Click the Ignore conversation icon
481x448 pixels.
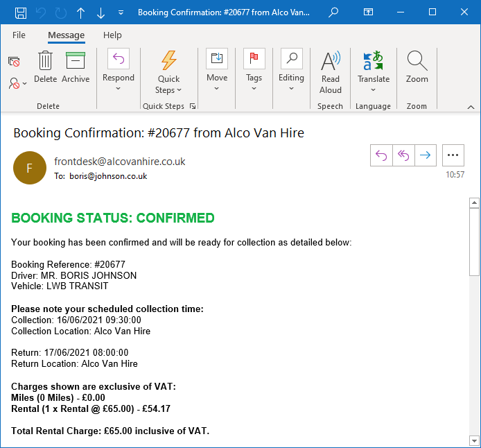[14, 62]
